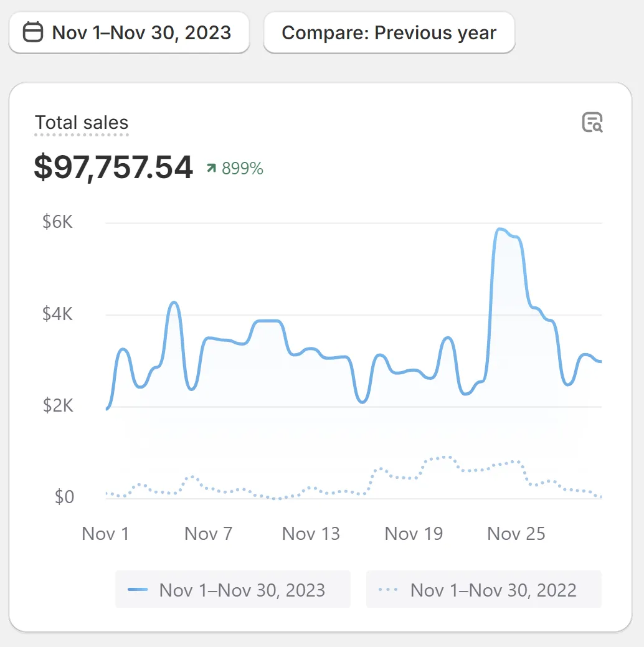This screenshot has width=644, height=647.
Task: Click the calendar icon in date picker
Action: [x=33, y=32]
